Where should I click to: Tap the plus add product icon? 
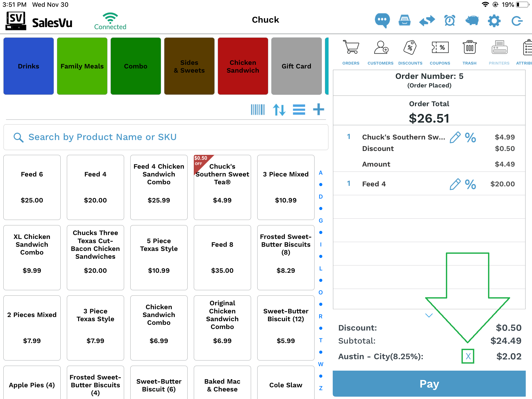pyautogui.click(x=318, y=109)
